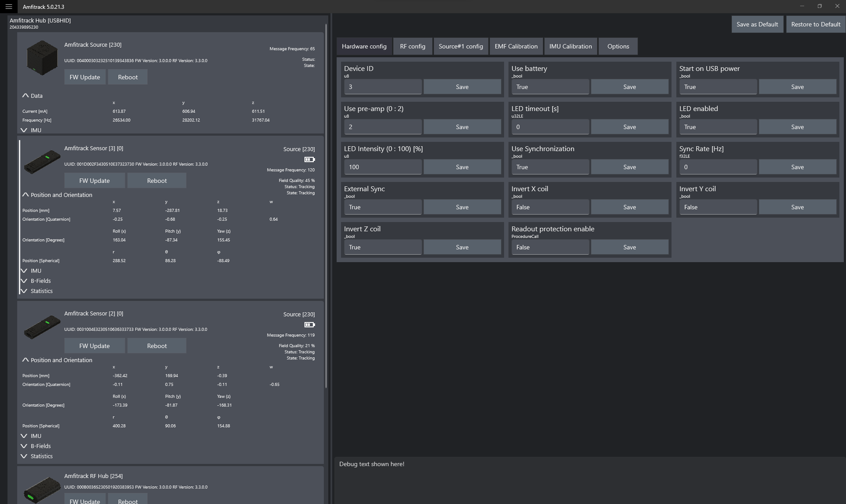Click the RF Hub [254] device image
This screenshot has width=846, height=504.
(x=42, y=489)
